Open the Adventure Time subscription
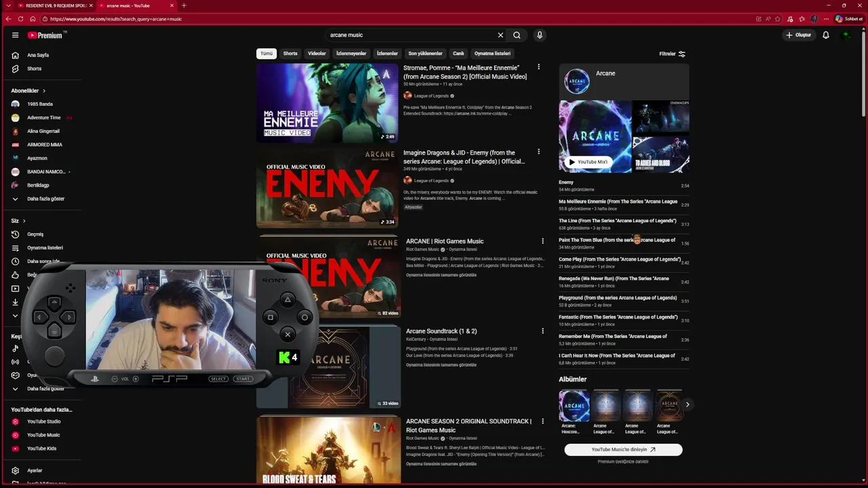 point(45,117)
